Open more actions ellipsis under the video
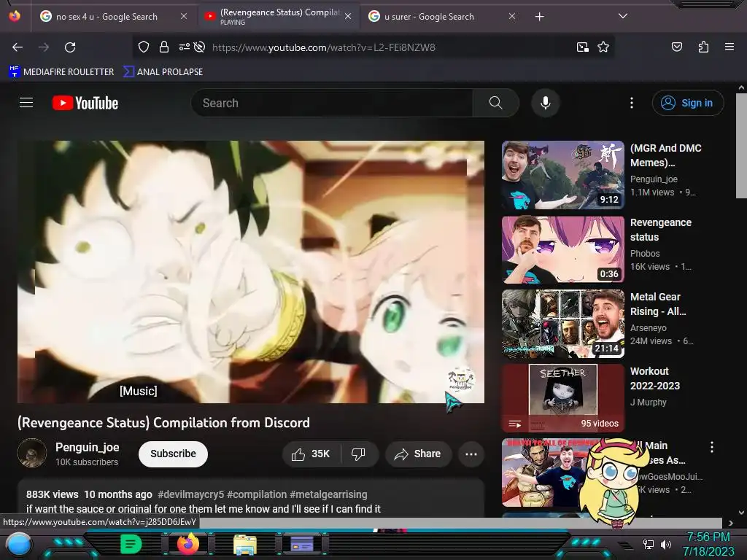Image resolution: width=747 pixels, height=560 pixels. tap(471, 454)
